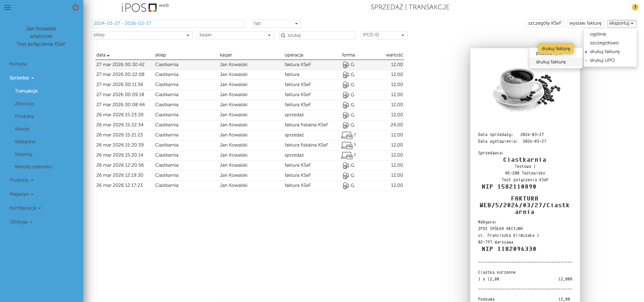
Task: Click the red power logout icon
Action: [75, 7]
